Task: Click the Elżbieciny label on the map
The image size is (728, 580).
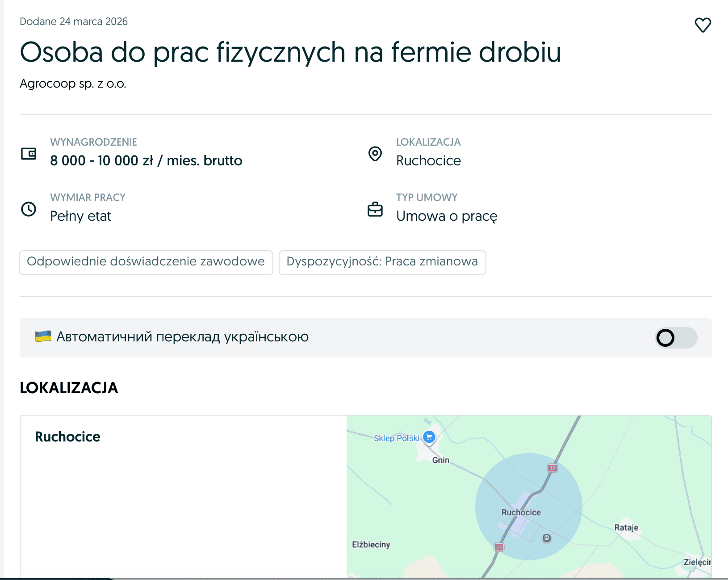Action: [371, 545]
